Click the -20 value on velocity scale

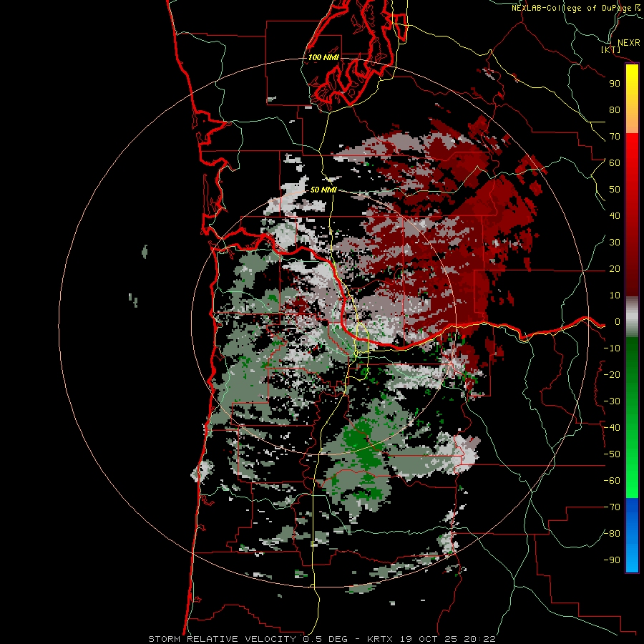[x=612, y=375]
